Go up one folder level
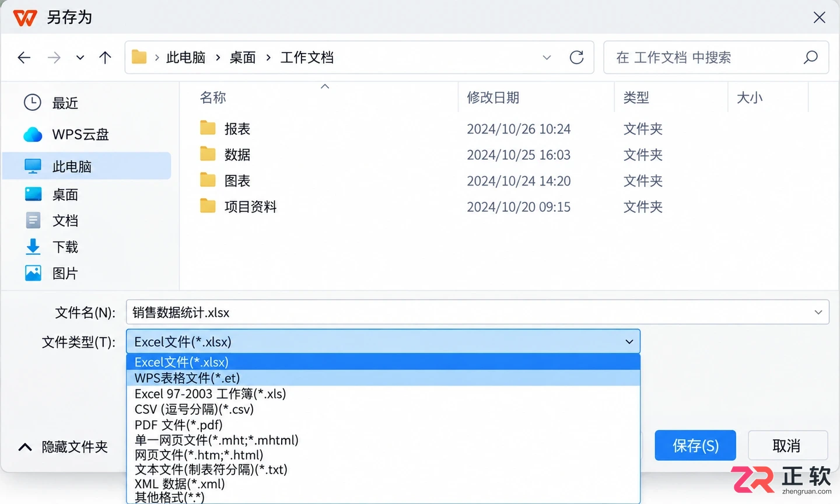 [105, 57]
